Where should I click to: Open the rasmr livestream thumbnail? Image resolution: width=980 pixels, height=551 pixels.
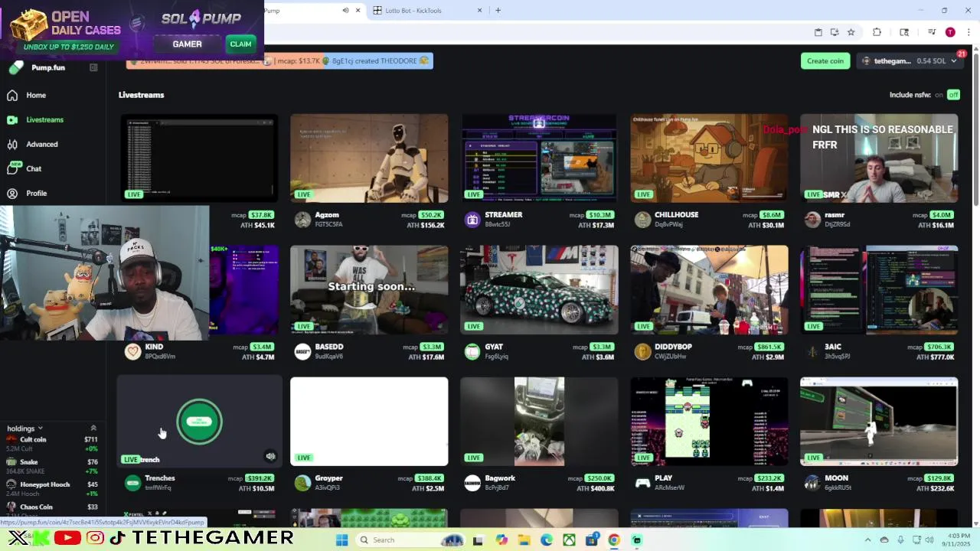(x=879, y=158)
